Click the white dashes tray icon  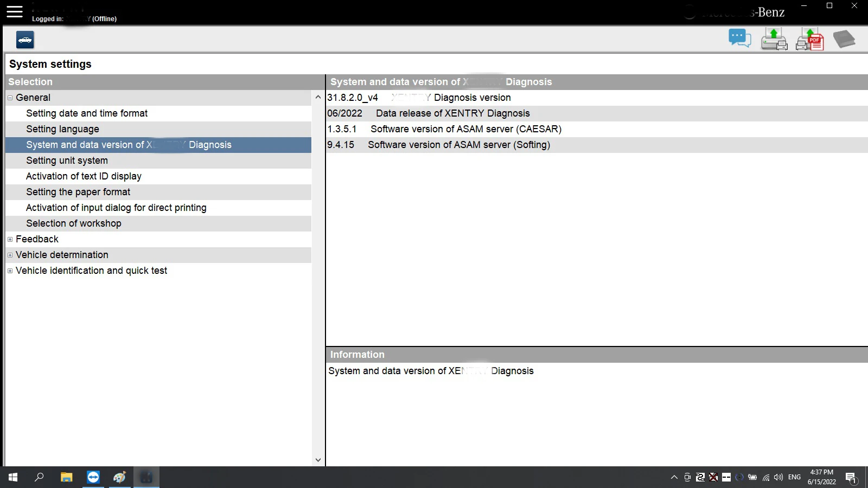point(726,477)
